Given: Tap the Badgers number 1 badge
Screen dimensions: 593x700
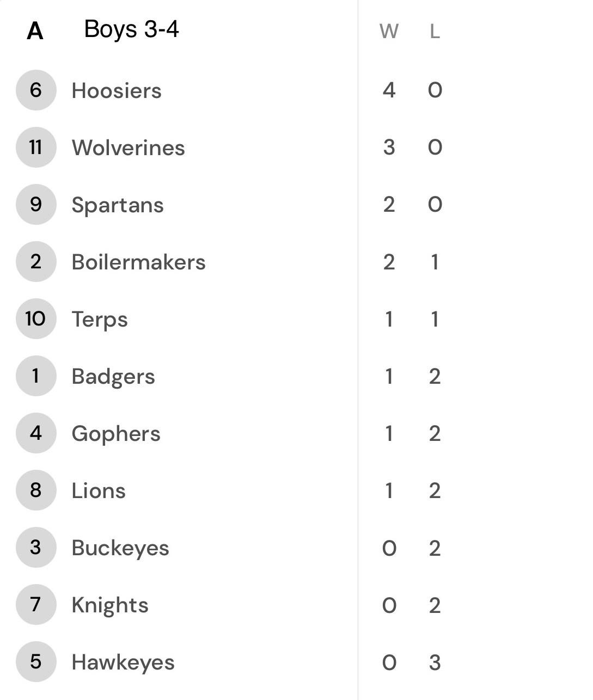Looking at the screenshot, I should pyautogui.click(x=36, y=376).
